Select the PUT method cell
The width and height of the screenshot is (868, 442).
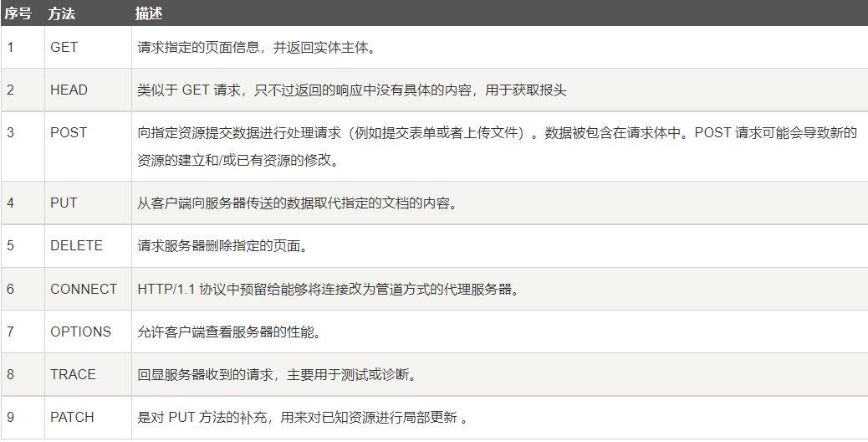88,203
